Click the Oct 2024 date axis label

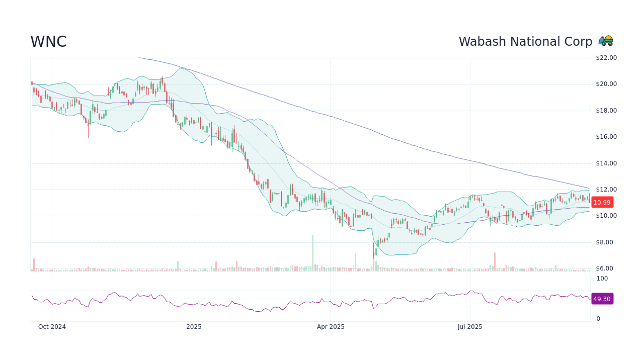coord(52,327)
